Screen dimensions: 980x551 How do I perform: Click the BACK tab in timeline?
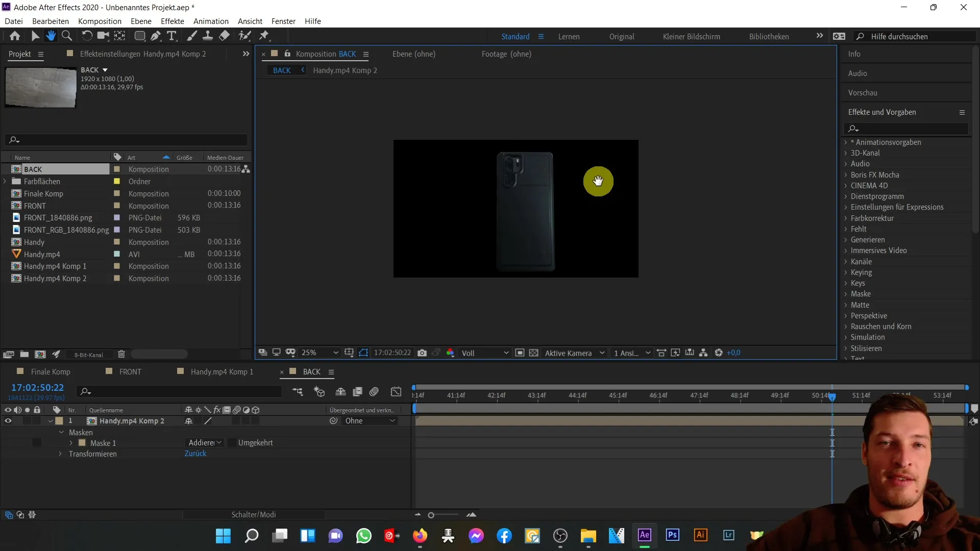(x=311, y=371)
